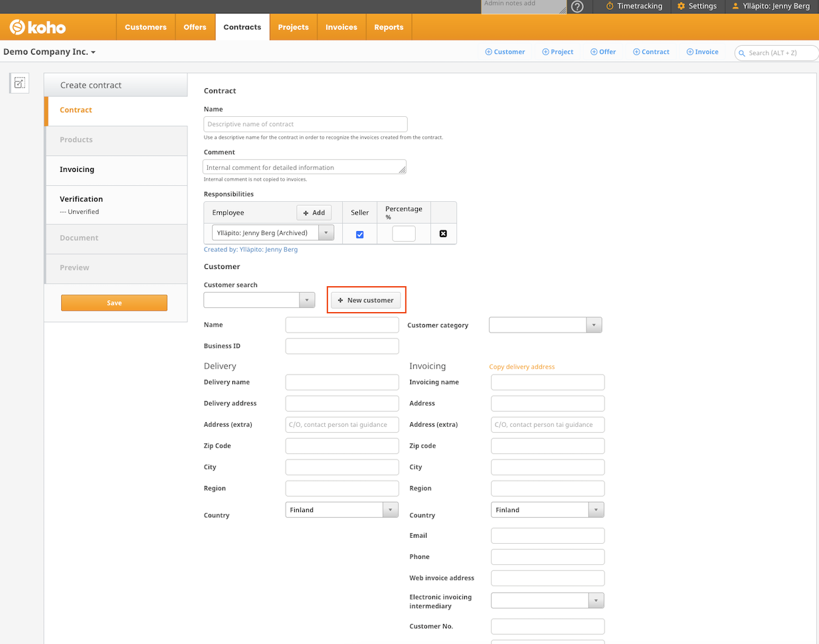This screenshot has height=644, width=819.
Task: Click the invoicing Email field
Action: point(547,535)
